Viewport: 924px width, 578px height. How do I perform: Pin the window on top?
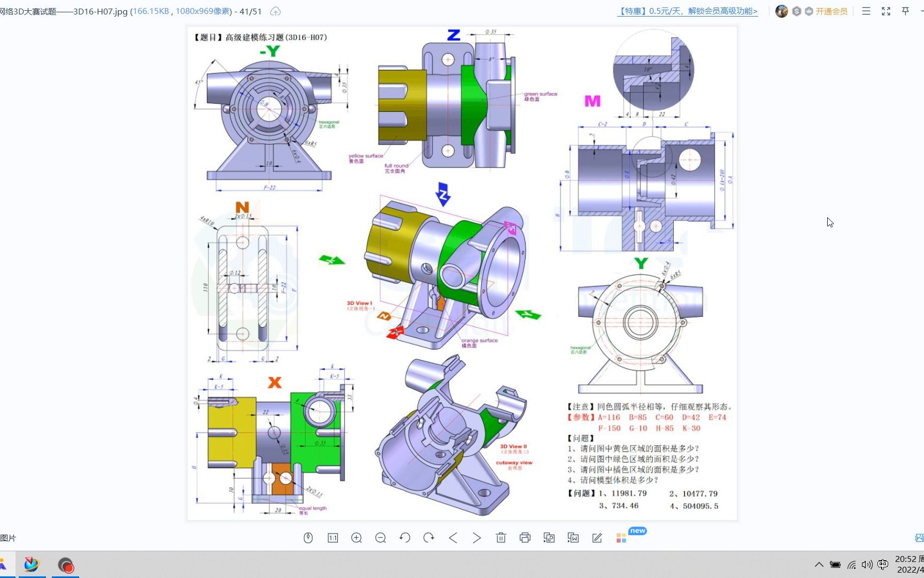click(x=905, y=11)
